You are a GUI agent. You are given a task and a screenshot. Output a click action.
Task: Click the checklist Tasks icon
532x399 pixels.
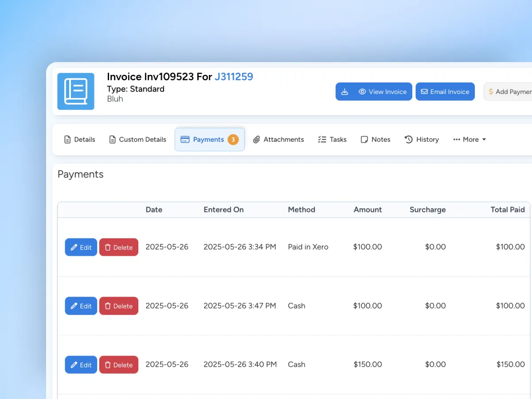[322, 140]
